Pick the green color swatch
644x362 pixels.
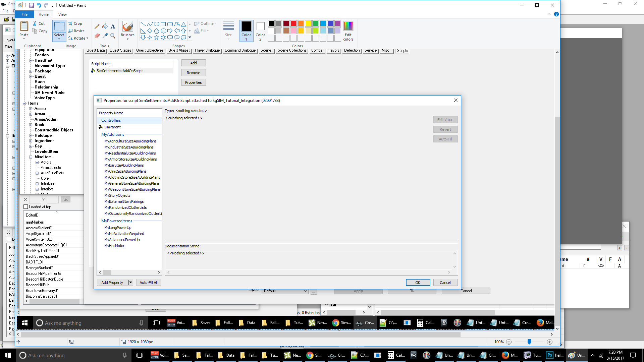(x=316, y=23)
